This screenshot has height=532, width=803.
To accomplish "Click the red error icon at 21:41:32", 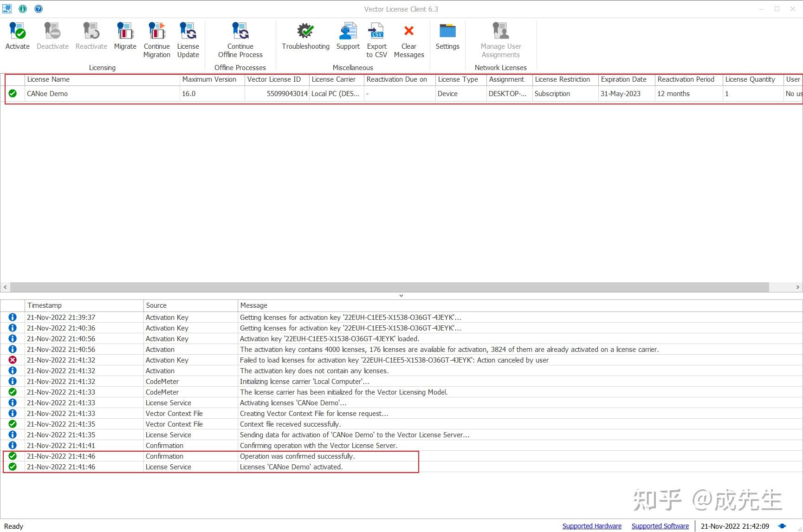I will (13, 360).
